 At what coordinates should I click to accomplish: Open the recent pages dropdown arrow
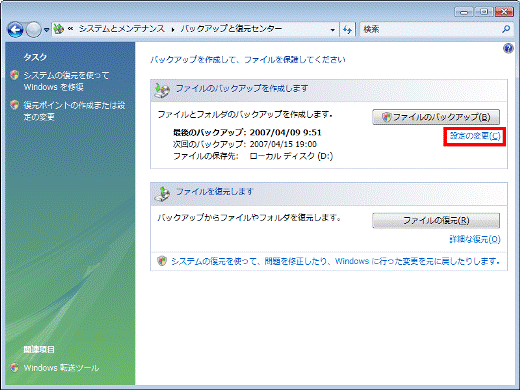coord(46,30)
